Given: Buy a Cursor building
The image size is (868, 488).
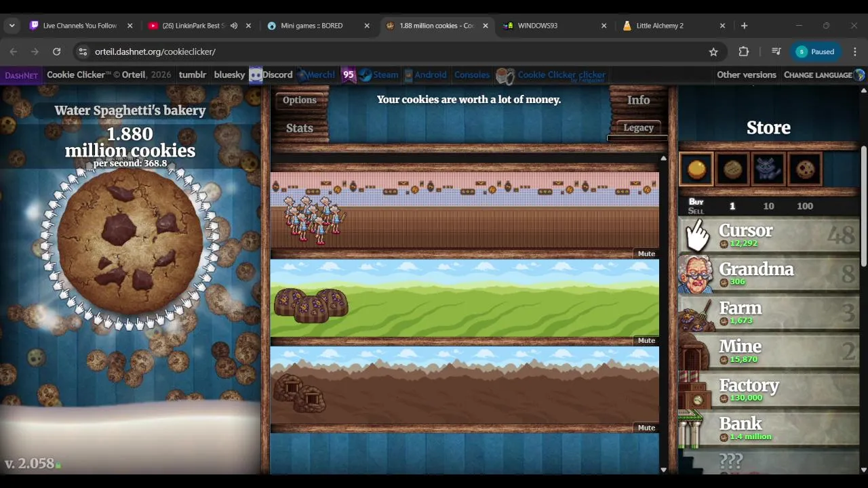Looking at the screenshot, I should pos(769,235).
